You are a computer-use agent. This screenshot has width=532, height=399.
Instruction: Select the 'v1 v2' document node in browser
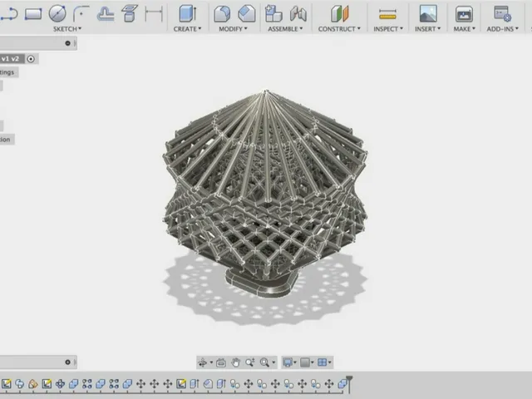(12, 59)
